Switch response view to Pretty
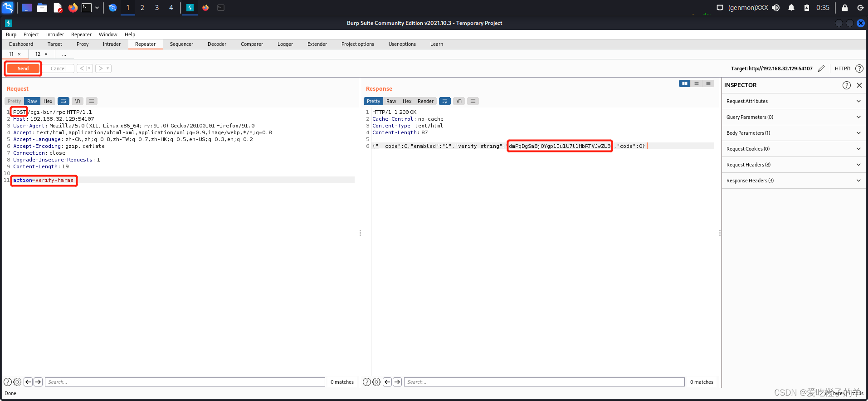868x401 pixels. click(374, 101)
